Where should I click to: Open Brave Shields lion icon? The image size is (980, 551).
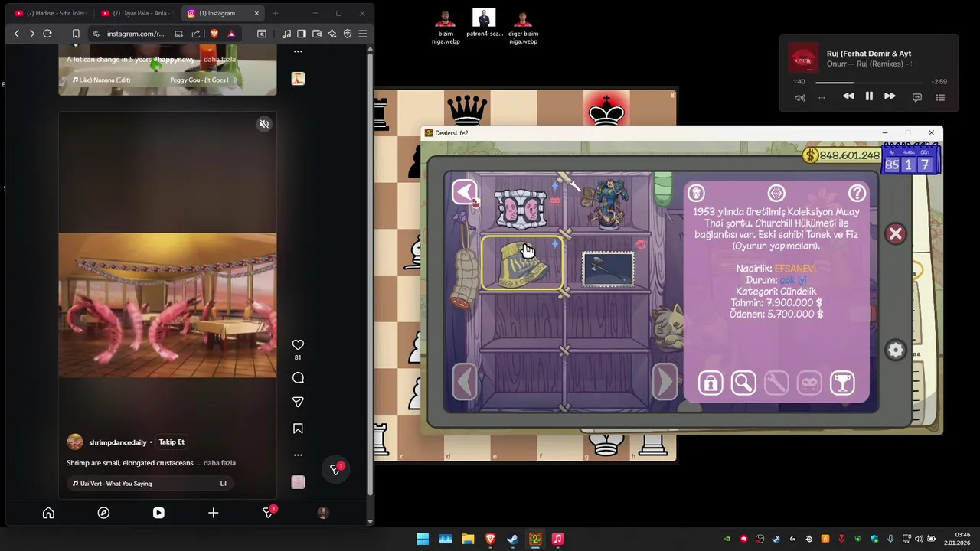(x=214, y=34)
